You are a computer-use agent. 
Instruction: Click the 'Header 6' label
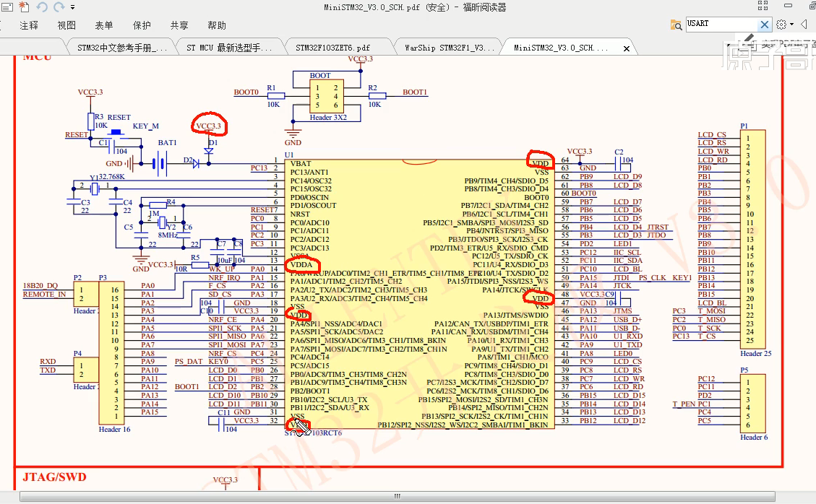click(x=754, y=438)
